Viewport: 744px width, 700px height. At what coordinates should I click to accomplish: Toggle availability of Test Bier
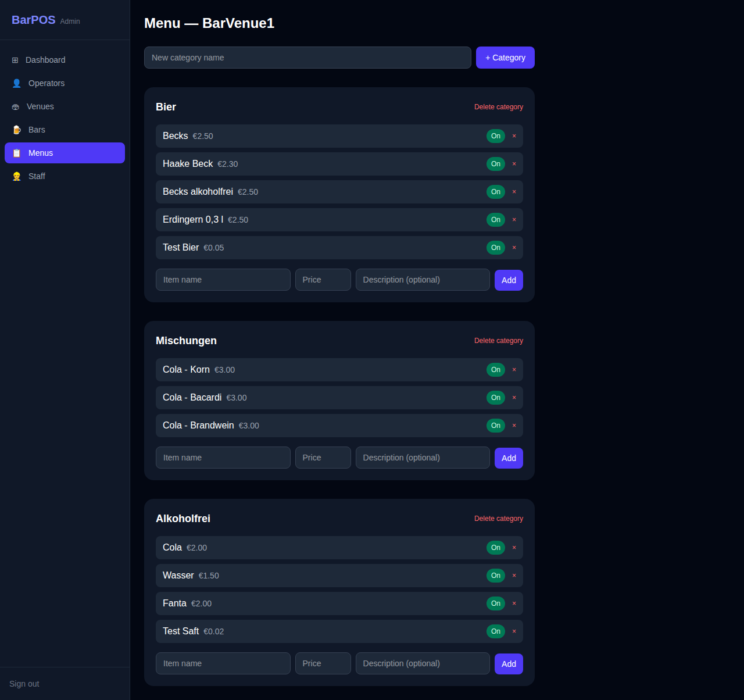coord(495,247)
